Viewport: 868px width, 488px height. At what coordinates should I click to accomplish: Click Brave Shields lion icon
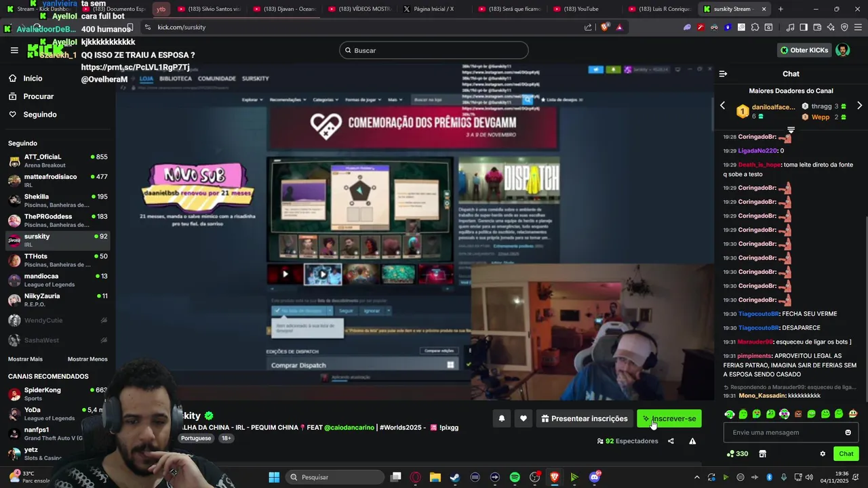(x=605, y=27)
